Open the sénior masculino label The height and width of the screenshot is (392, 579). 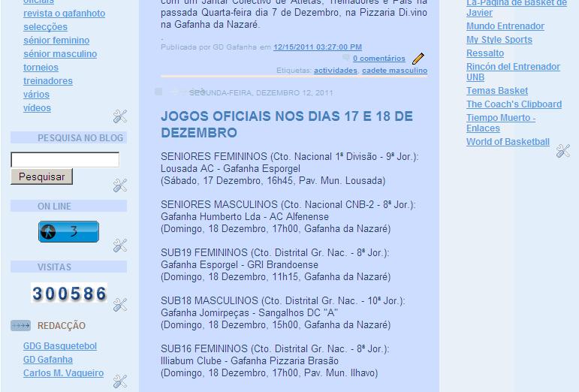click(60, 54)
